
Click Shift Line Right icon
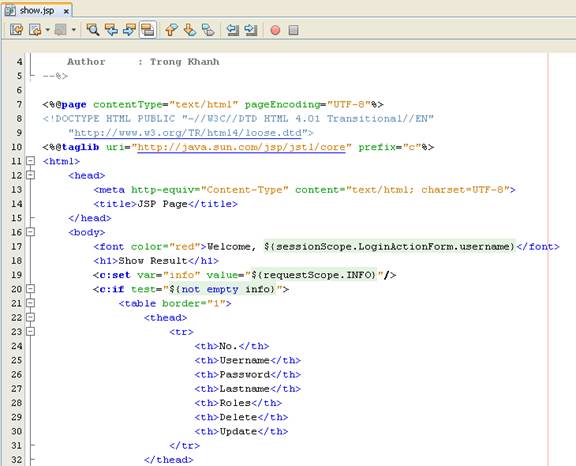(251, 29)
